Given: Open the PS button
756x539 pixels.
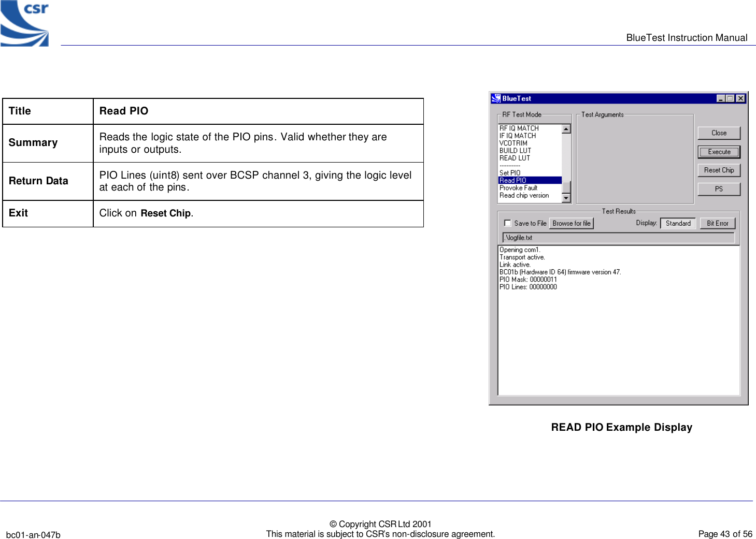Looking at the screenshot, I should pyautogui.click(x=719, y=189).
